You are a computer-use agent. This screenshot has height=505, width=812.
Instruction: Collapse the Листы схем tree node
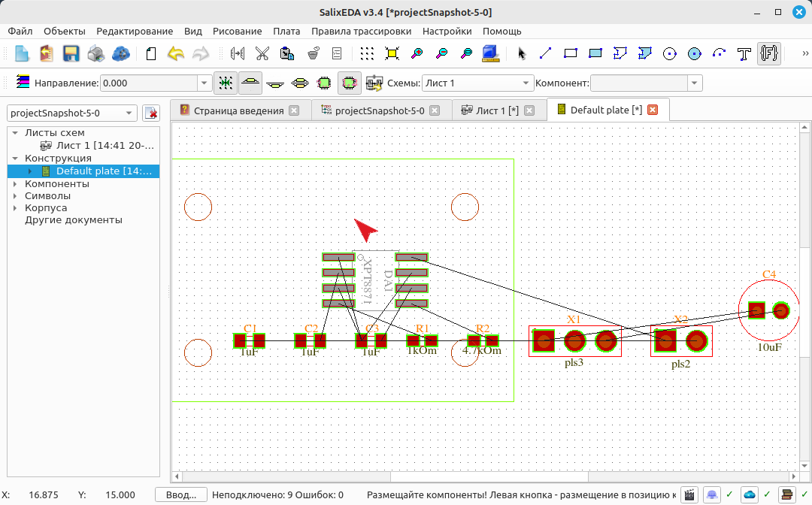coord(15,133)
